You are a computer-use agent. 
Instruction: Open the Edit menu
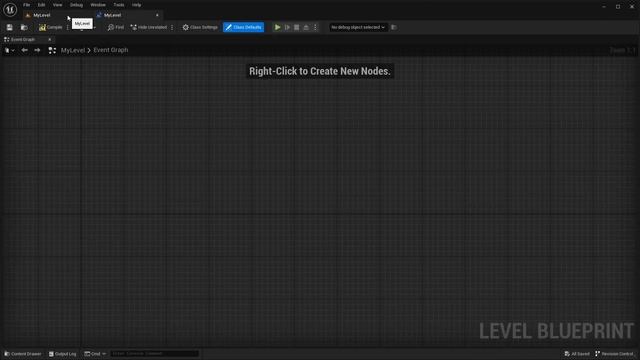point(41,5)
